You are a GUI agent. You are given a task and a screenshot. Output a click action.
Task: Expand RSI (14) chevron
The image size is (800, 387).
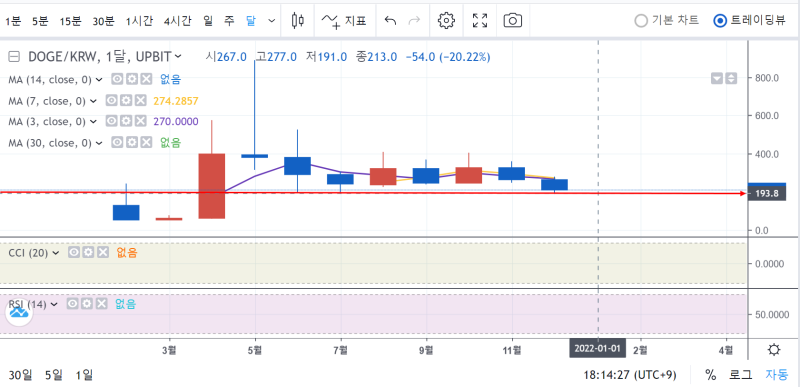(55, 304)
